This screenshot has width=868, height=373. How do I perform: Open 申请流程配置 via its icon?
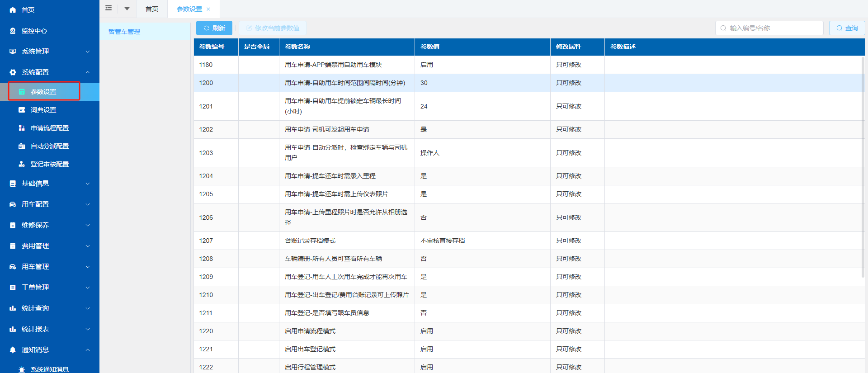(22, 128)
